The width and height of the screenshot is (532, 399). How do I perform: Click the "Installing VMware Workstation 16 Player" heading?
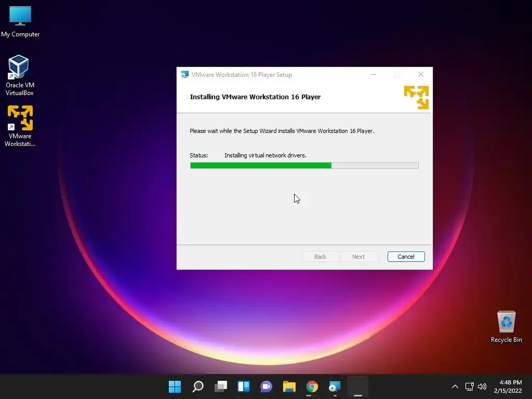point(255,97)
